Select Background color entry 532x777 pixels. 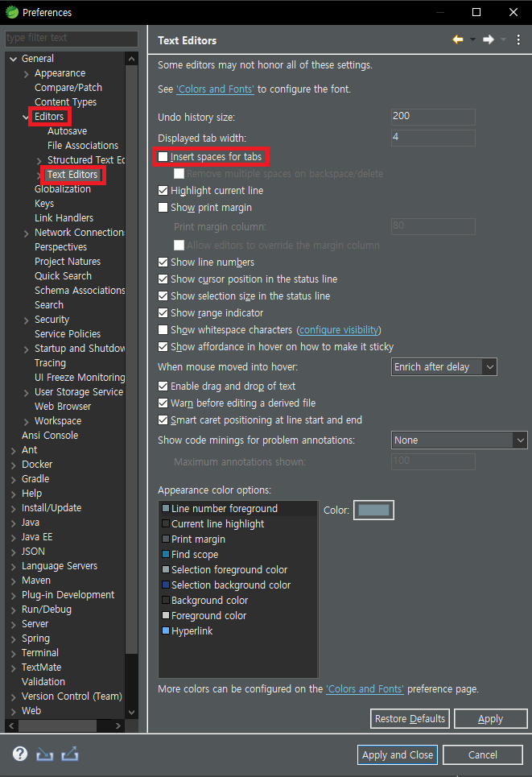click(205, 601)
